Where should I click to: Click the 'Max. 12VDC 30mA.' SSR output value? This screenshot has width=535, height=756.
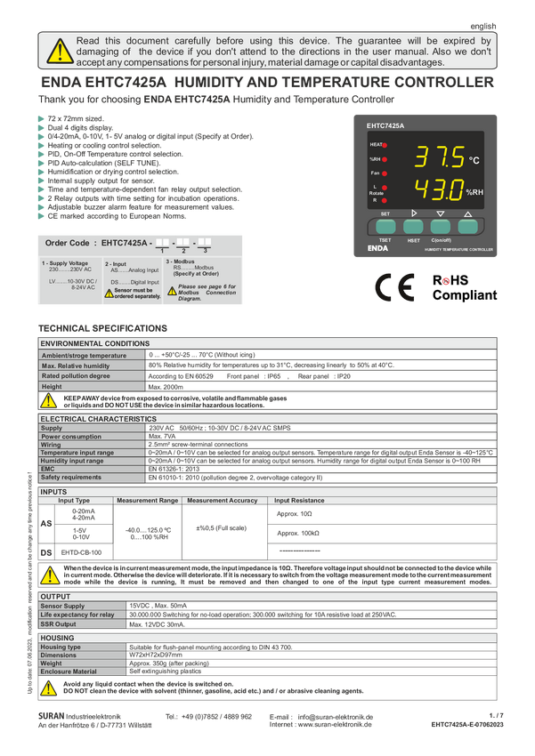[158, 624]
